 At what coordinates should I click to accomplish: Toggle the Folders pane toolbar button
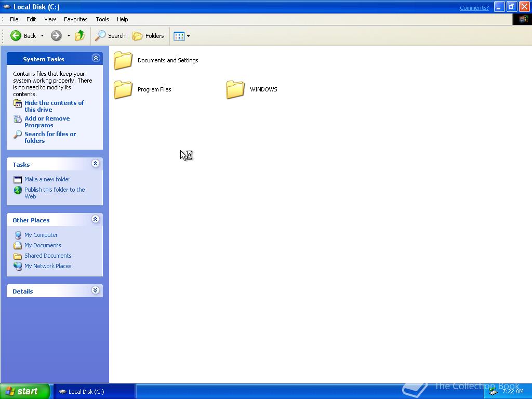[x=148, y=36]
